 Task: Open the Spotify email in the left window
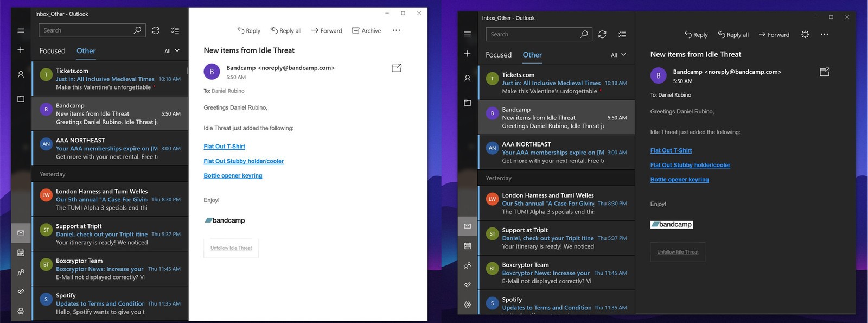coord(110,303)
